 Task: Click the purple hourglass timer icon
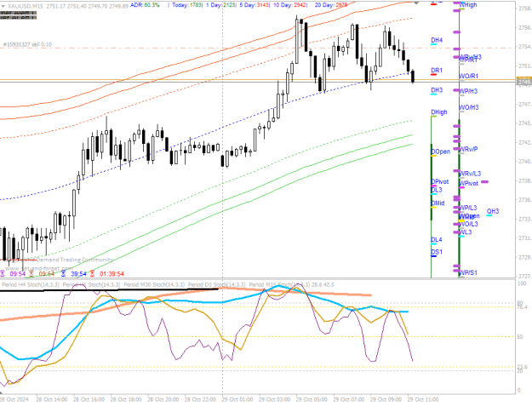[x=3, y=273]
